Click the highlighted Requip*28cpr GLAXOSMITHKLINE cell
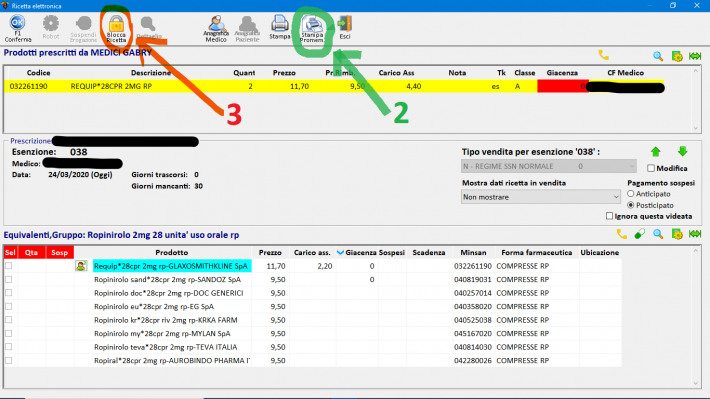Image resolution: width=710 pixels, height=399 pixels. (172, 266)
